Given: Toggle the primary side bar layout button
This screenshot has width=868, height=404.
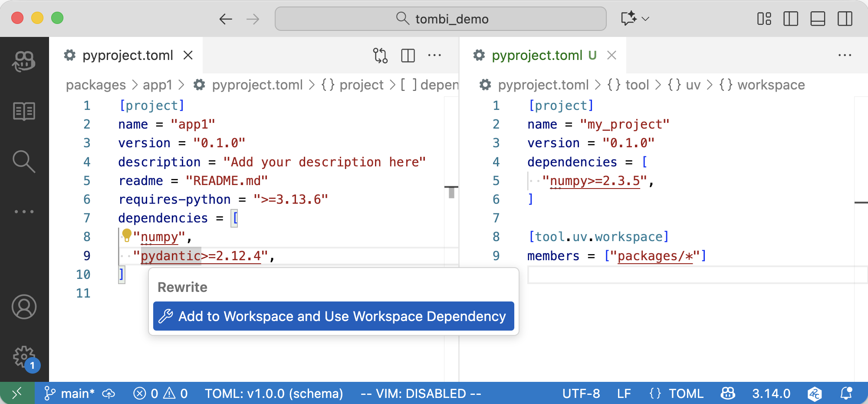Looking at the screenshot, I should pyautogui.click(x=790, y=19).
